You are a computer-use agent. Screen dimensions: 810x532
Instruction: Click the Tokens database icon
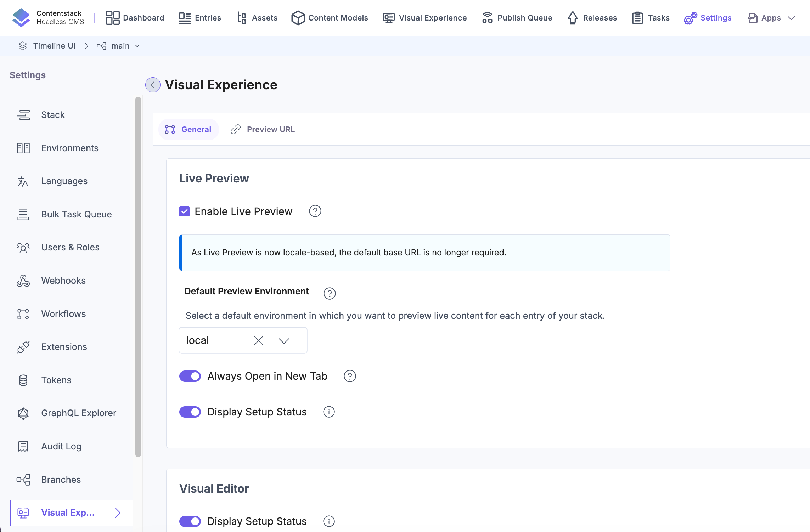tap(23, 380)
